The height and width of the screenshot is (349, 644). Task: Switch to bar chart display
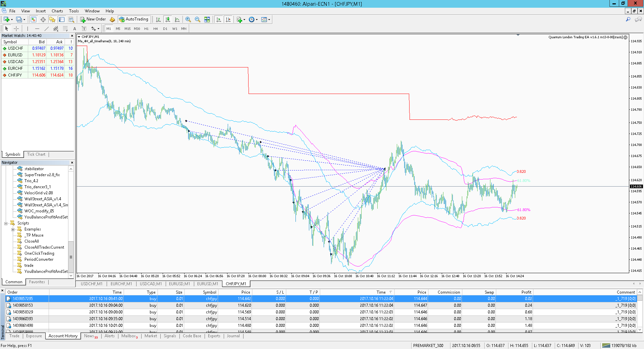tap(158, 19)
